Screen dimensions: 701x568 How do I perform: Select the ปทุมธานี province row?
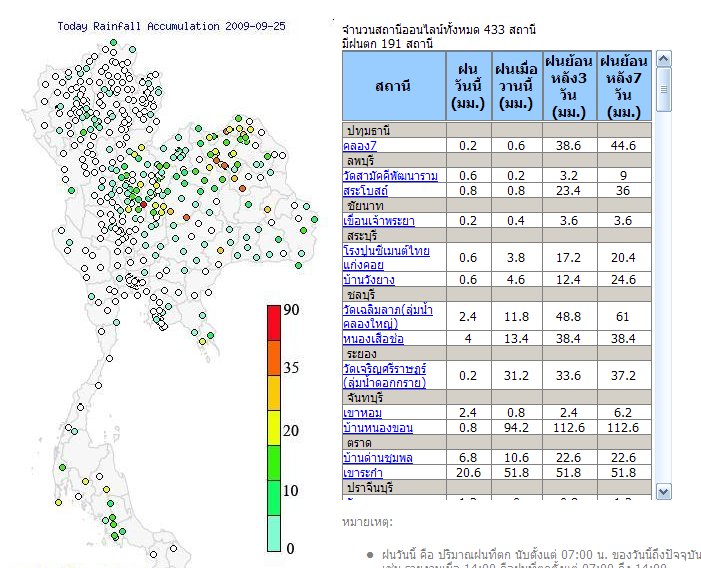click(x=497, y=130)
